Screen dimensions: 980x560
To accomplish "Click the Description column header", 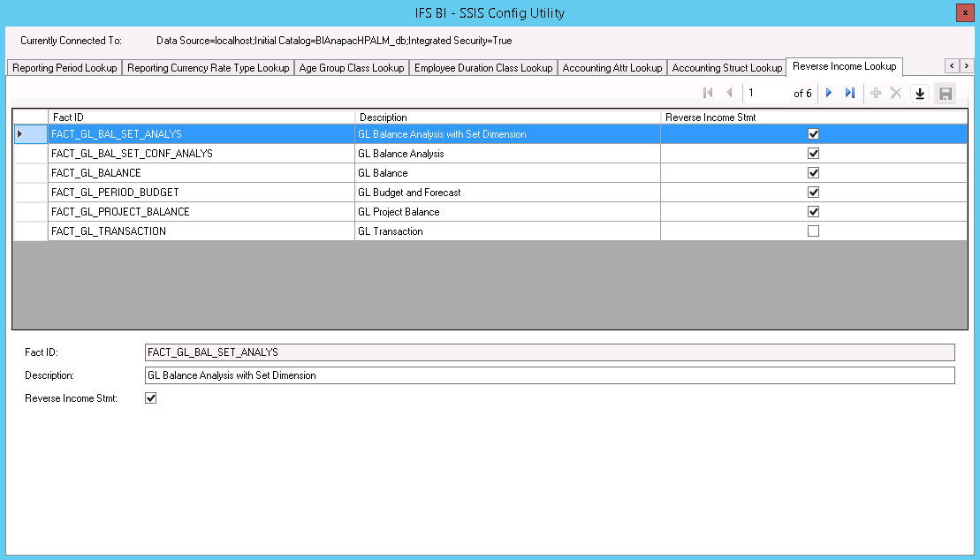I will point(507,117).
